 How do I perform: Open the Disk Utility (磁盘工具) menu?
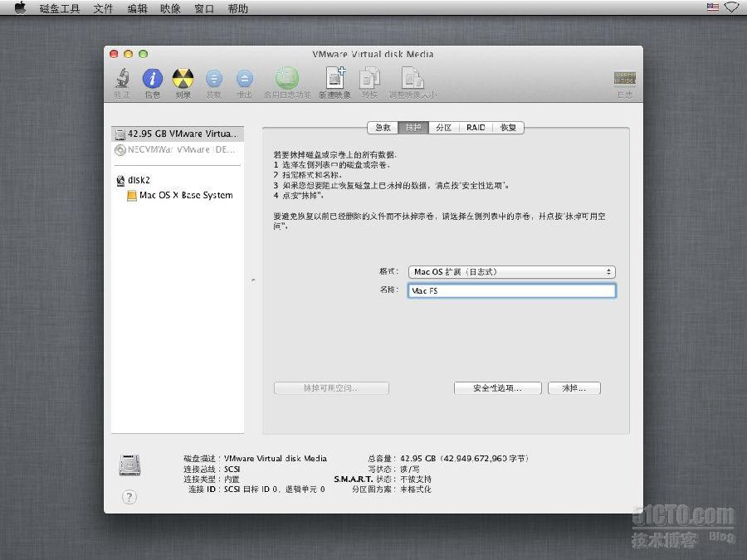60,8
